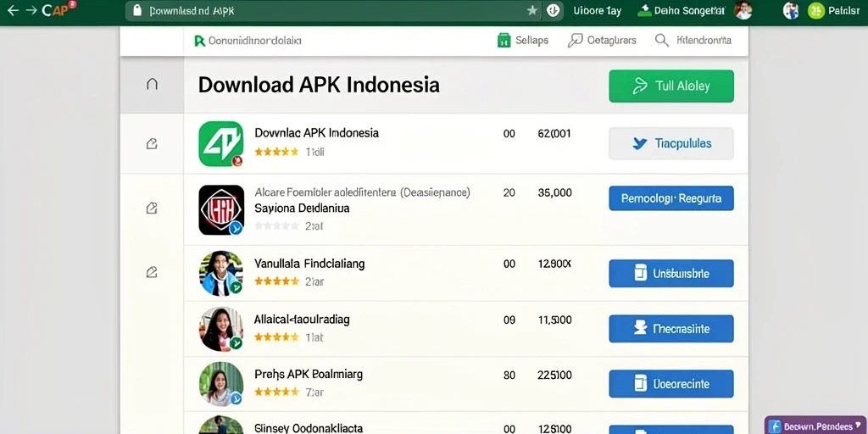Click the lock icon in address bar

(x=138, y=10)
